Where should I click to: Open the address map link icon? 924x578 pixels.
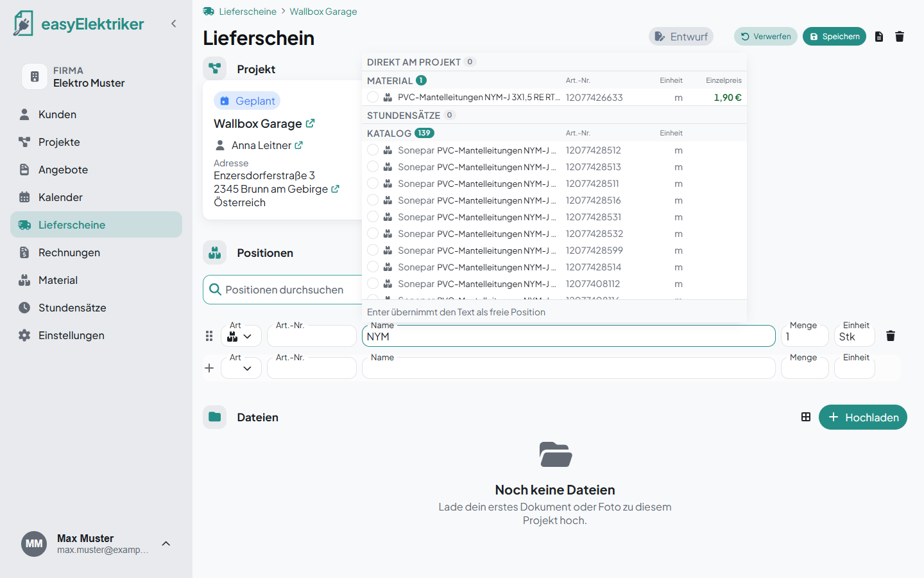(x=335, y=189)
